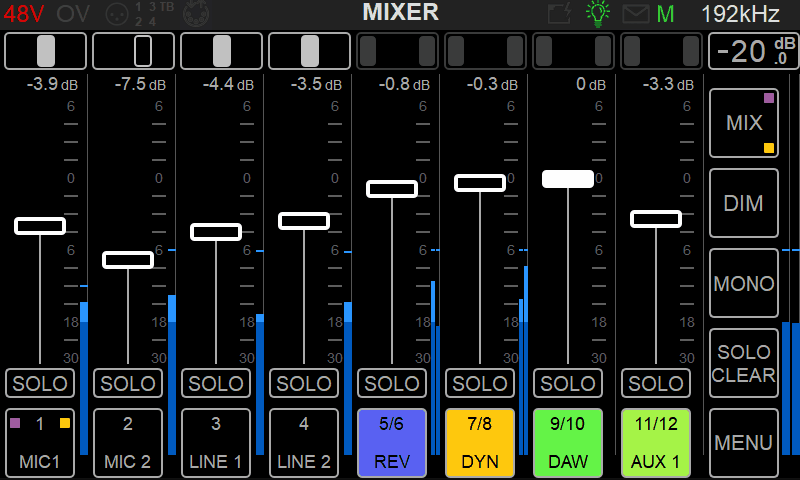Click the green M status indicator

[666, 14]
